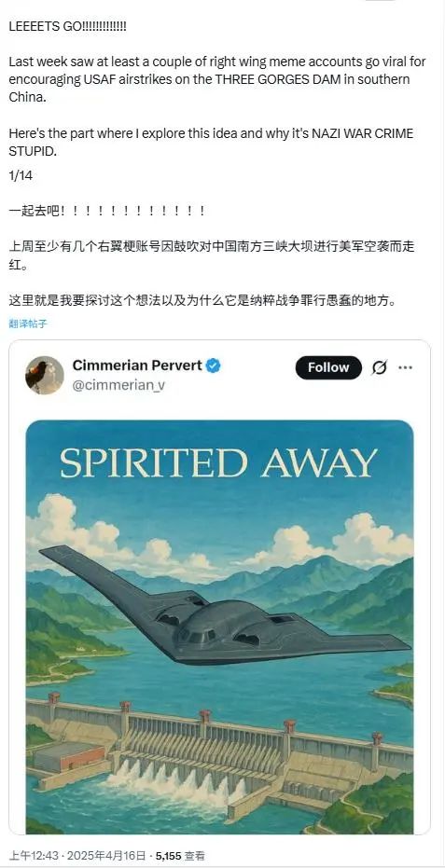Image resolution: width=445 pixels, height=868 pixels.
Task: Open the @cimmerian_v handle link
Action: 118,385
